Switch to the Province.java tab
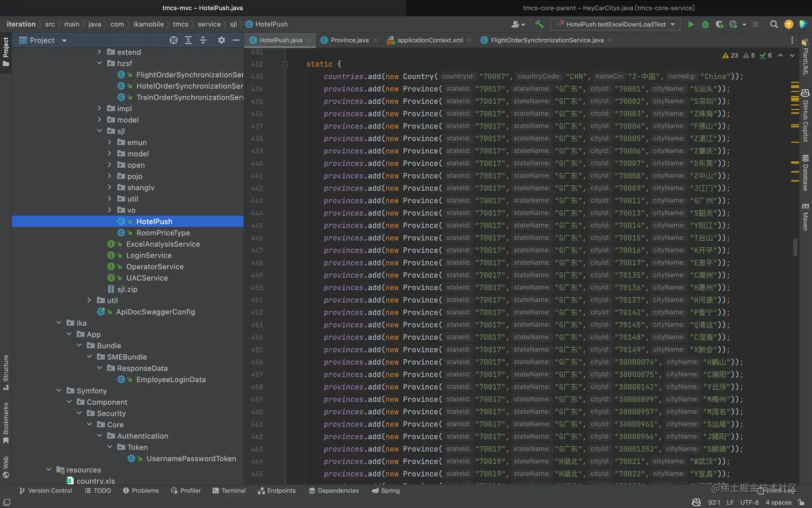The height and width of the screenshot is (508, 812). tap(349, 40)
